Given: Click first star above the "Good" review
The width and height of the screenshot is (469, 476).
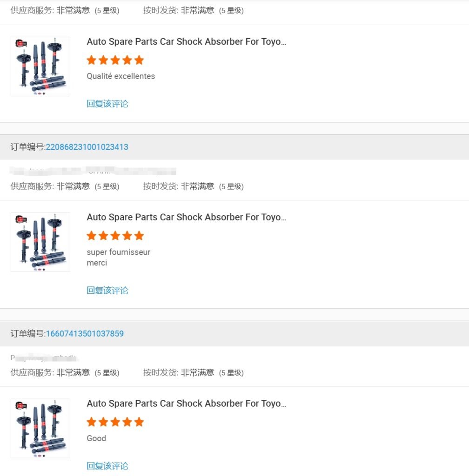Looking at the screenshot, I should coord(92,422).
